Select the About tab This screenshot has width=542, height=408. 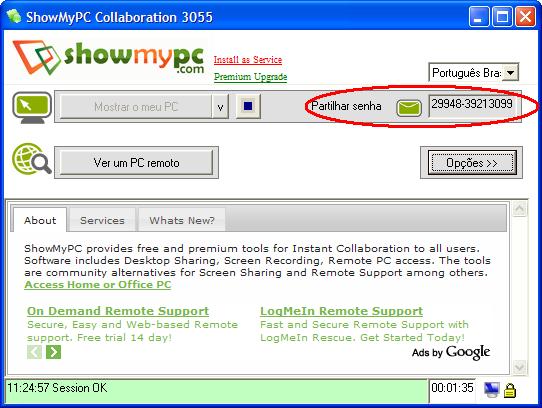(x=40, y=220)
